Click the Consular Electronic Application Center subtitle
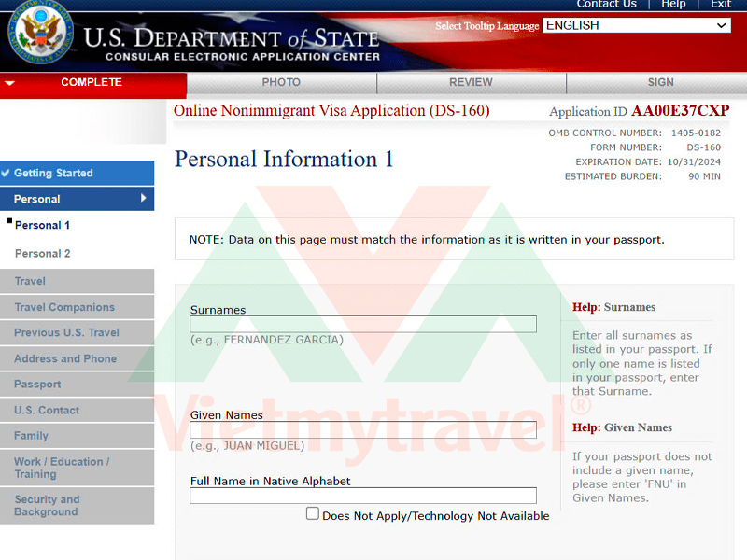This screenshot has height=560, width=747. [x=243, y=57]
